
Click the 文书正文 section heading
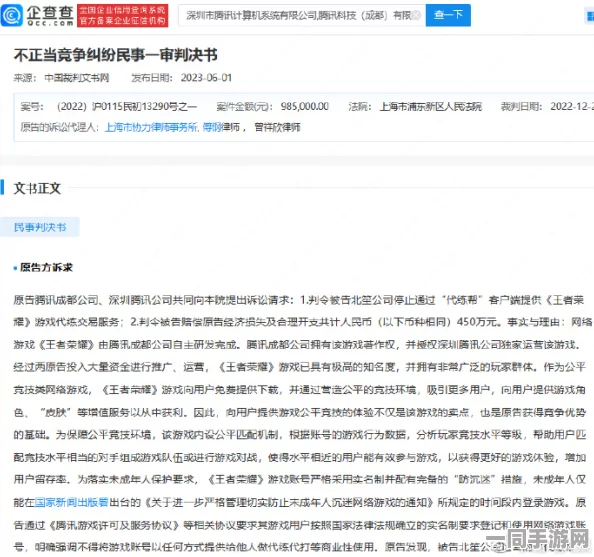[x=37, y=188]
